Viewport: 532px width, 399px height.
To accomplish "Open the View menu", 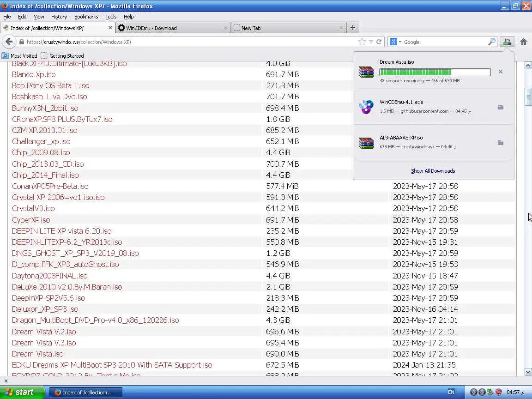I will [39, 17].
